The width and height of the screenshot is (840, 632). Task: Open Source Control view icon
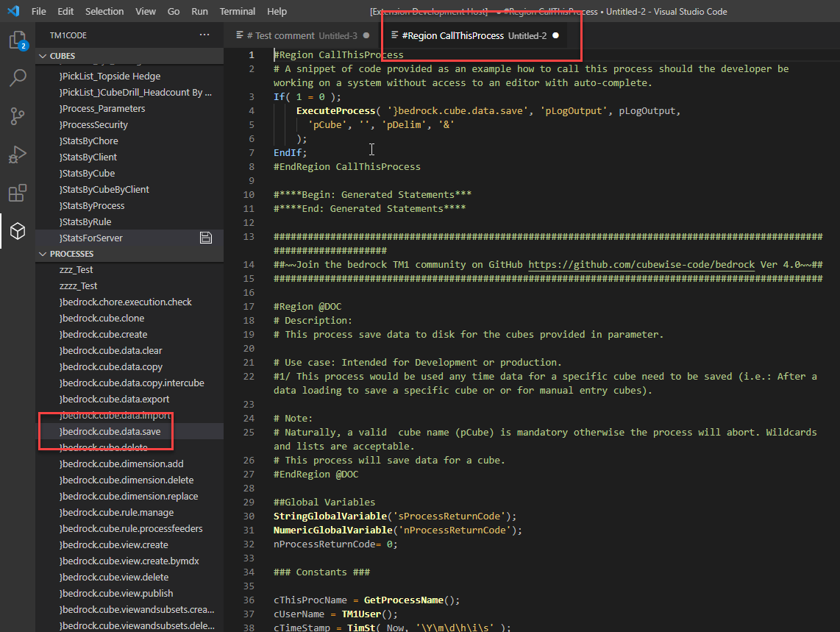click(x=18, y=116)
